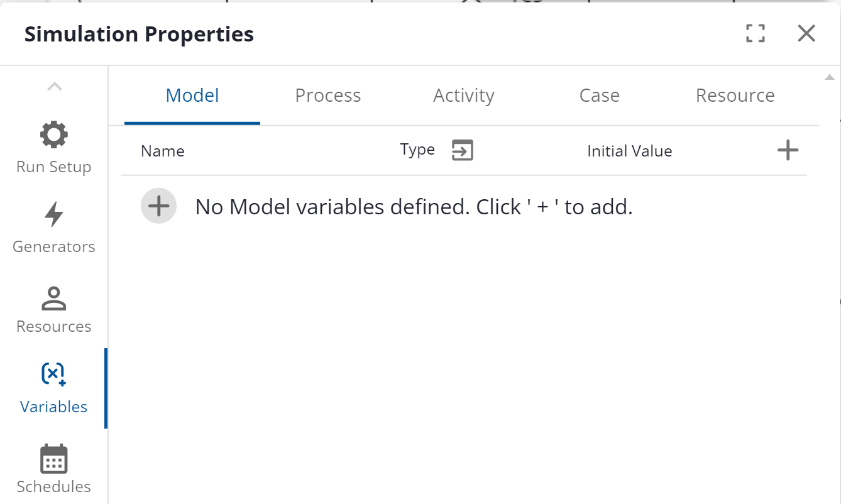Switch to the Process tab
This screenshot has height=504, width=841.
click(328, 96)
